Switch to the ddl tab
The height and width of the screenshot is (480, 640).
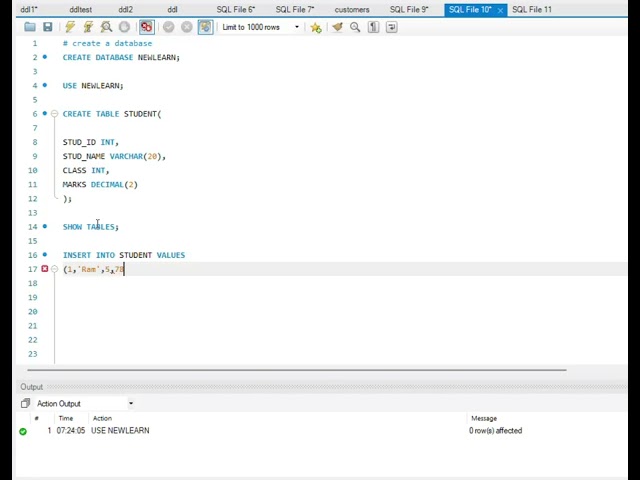tap(172, 9)
